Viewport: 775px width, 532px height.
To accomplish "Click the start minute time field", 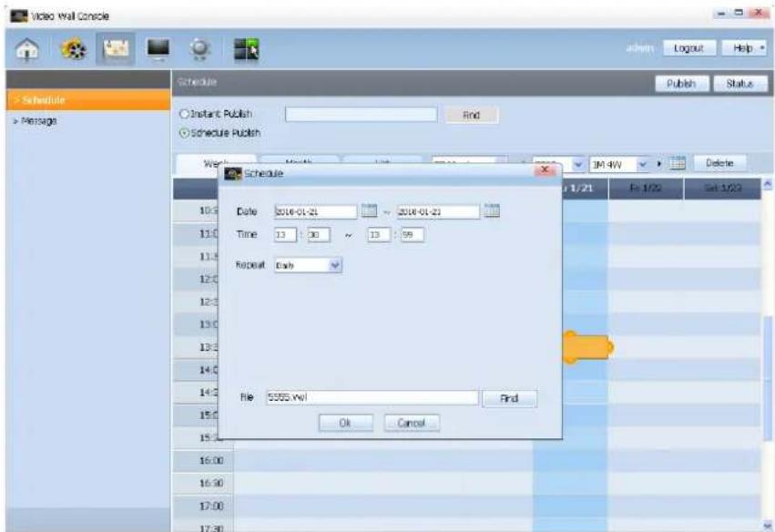I will (319, 235).
